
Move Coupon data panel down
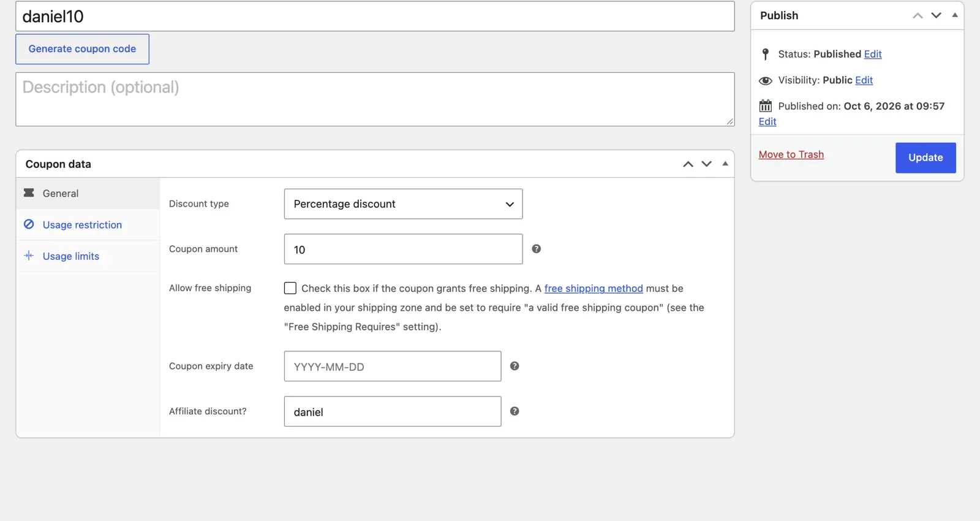(x=706, y=164)
